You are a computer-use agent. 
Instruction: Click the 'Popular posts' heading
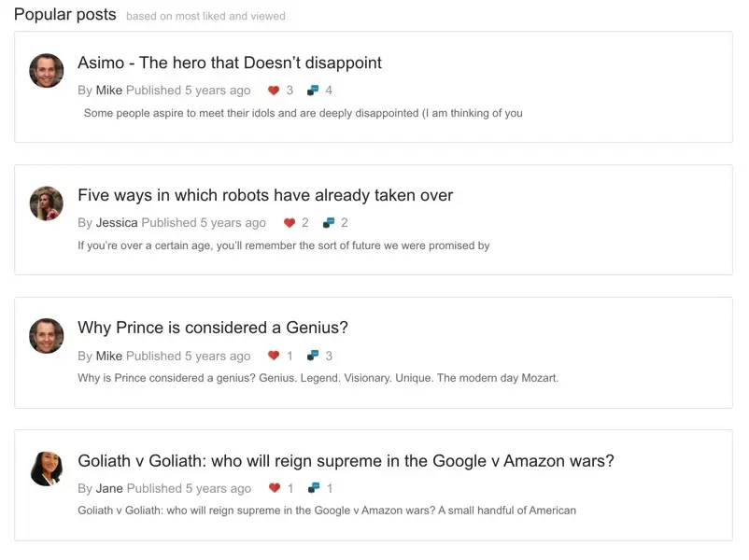[65, 15]
